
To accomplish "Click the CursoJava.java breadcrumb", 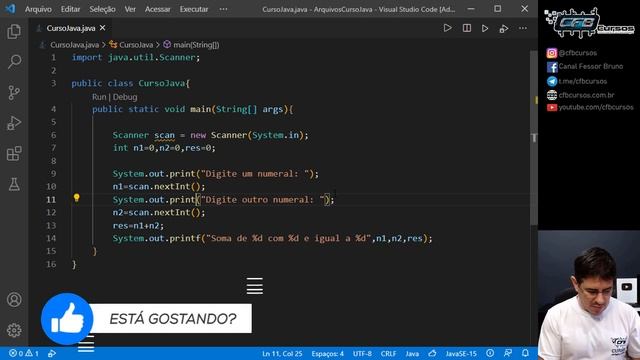I will (x=74, y=45).
